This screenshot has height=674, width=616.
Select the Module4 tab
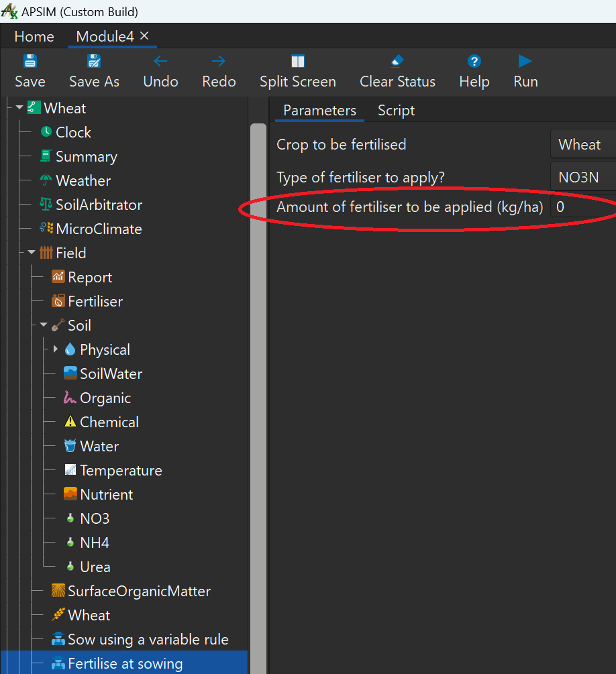coord(105,36)
